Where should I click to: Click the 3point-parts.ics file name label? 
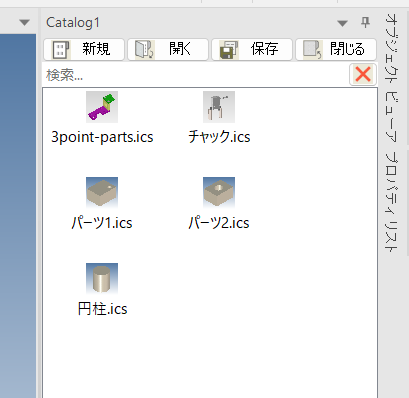102,137
